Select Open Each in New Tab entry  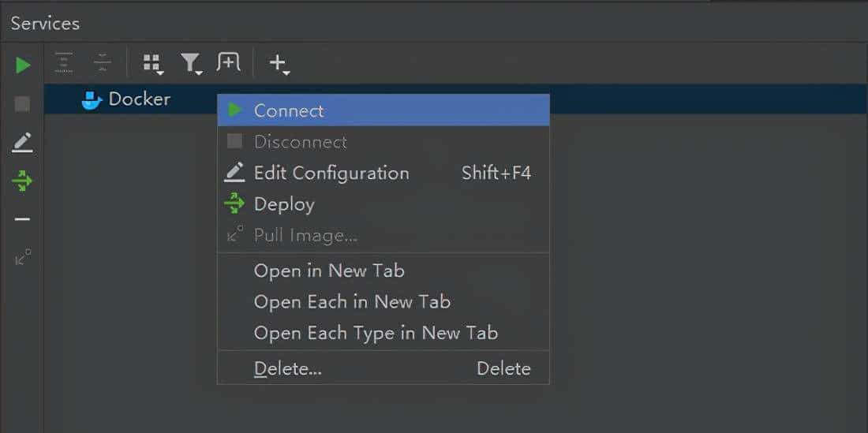352,302
